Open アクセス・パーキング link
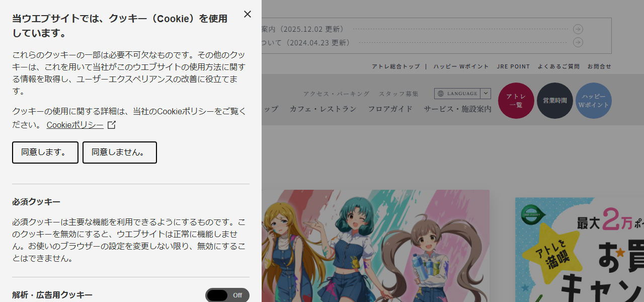Viewport: 644px width, 302px height. (337, 94)
